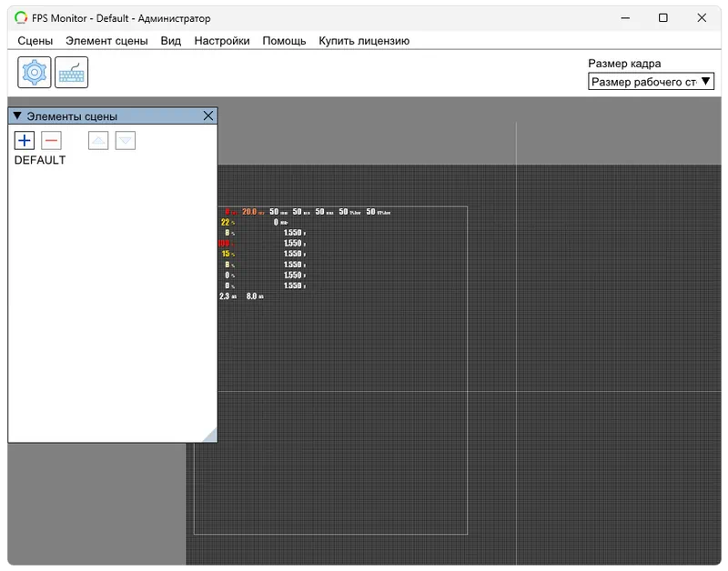The width and height of the screenshot is (728, 571).
Task: Close the FPS Monitor window
Action: point(702,18)
